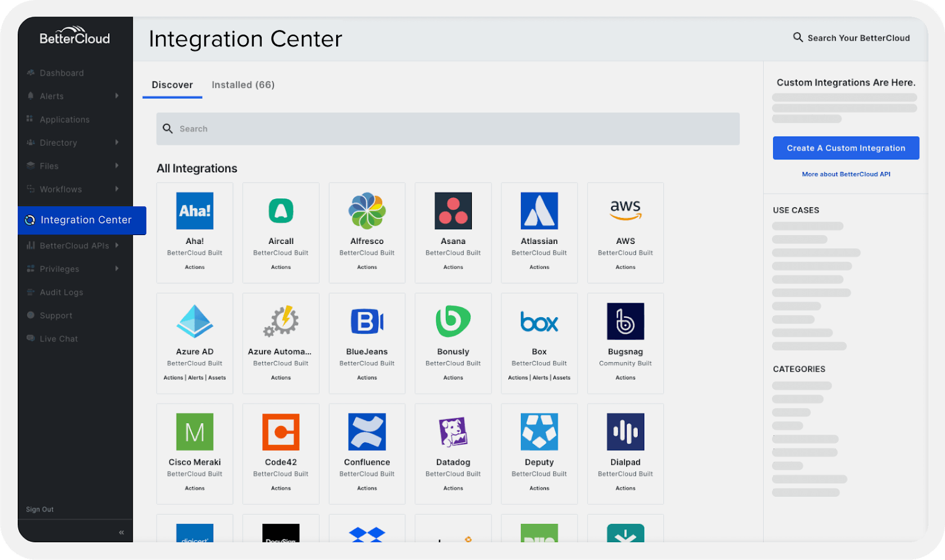Switch to the Installed (66) tab
Screen dimensions: 945x560
(243, 85)
